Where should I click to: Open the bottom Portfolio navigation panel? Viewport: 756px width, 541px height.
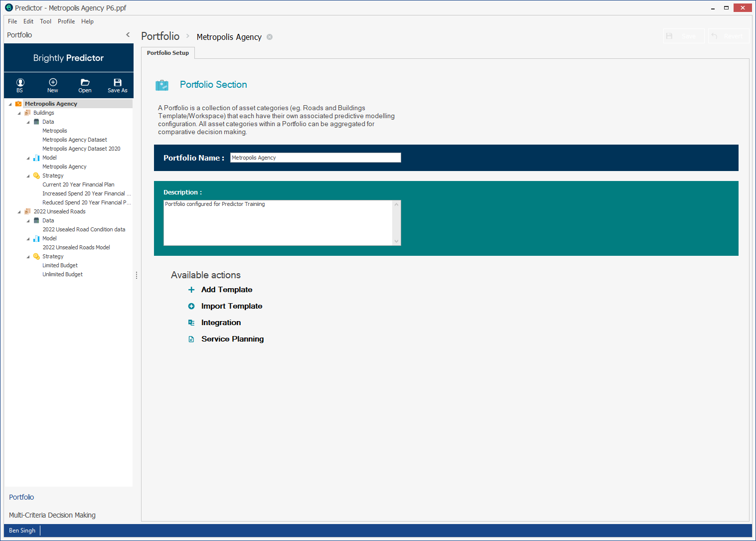[x=21, y=497]
